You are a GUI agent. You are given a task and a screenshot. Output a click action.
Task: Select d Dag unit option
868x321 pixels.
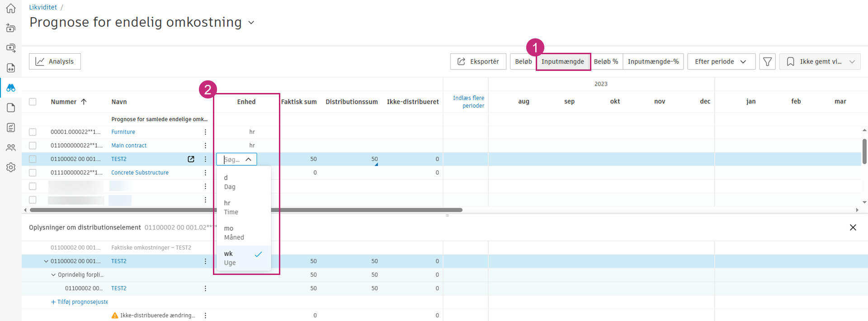point(244,182)
